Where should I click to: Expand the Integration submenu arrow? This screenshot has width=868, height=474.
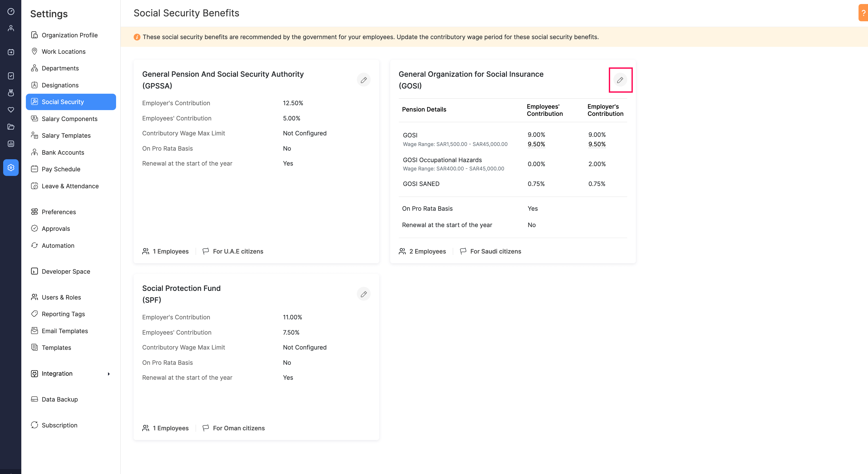point(109,373)
